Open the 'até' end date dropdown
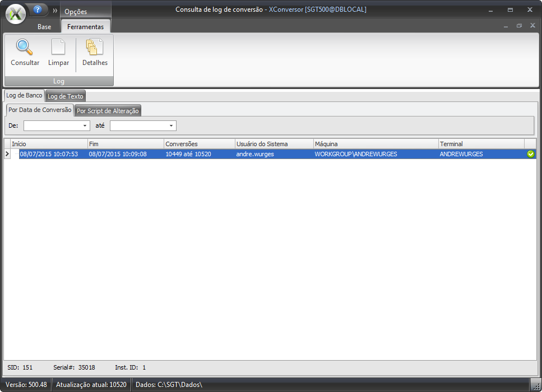 172,126
